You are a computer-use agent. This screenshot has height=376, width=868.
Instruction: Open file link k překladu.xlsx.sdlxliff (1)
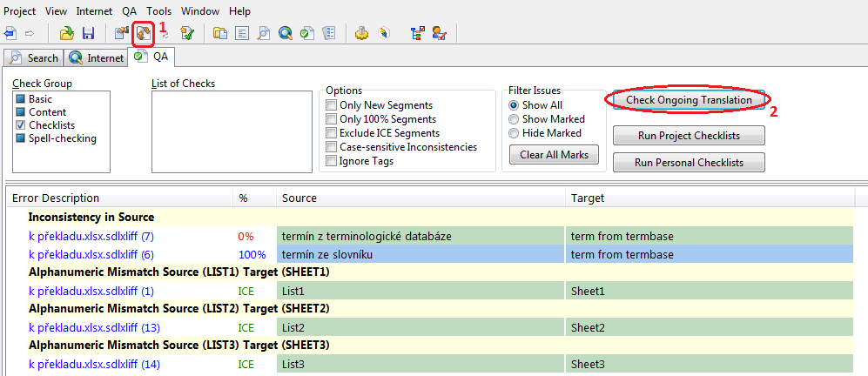(91, 291)
